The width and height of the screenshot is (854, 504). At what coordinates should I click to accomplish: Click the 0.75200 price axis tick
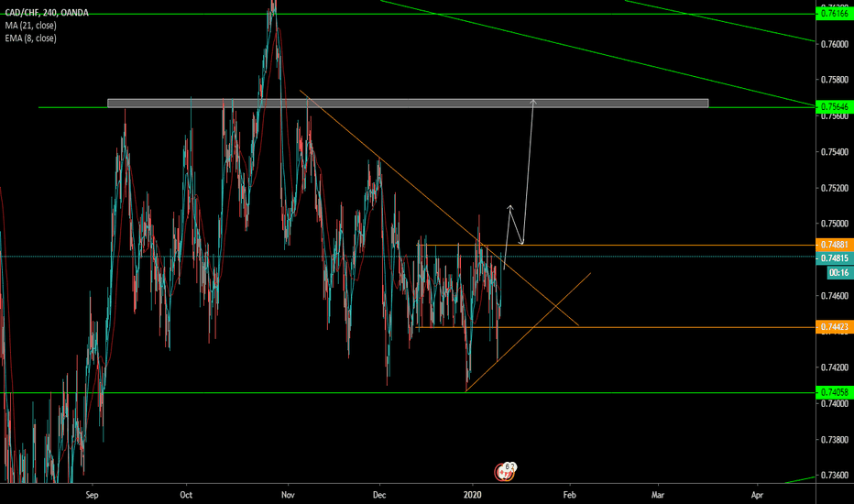click(833, 188)
